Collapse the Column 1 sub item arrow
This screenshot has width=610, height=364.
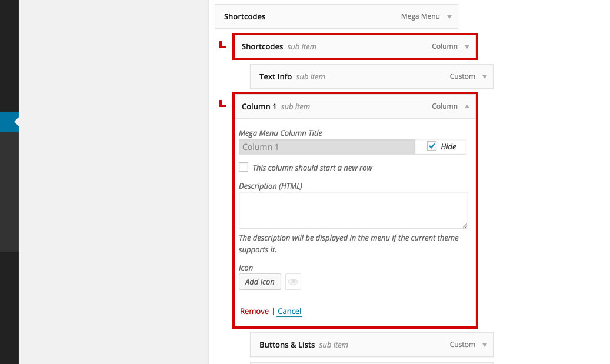(x=467, y=106)
